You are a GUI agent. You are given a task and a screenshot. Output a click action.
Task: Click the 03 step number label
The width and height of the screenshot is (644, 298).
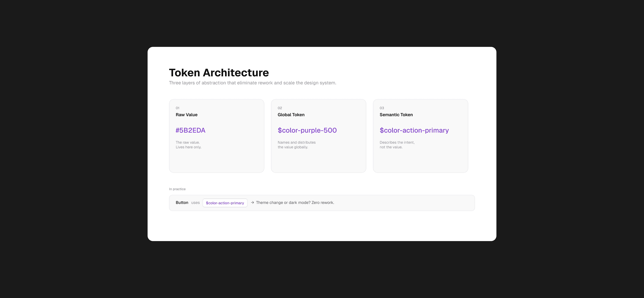coord(382,108)
